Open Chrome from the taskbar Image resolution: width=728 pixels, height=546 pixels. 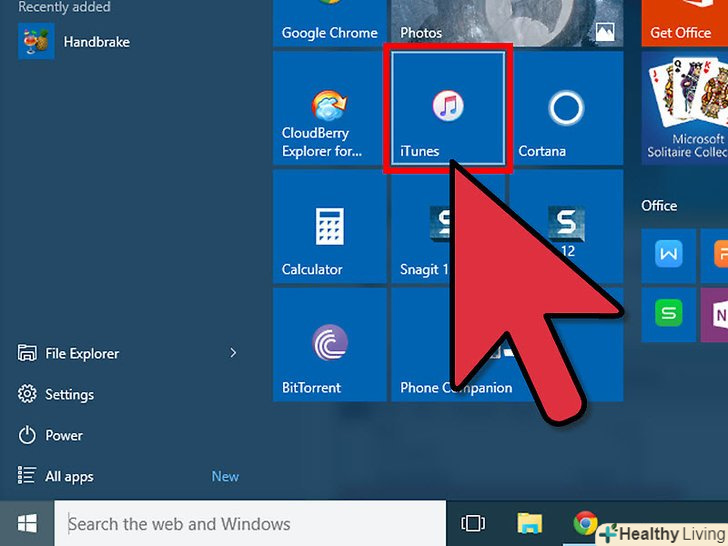[585, 524]
